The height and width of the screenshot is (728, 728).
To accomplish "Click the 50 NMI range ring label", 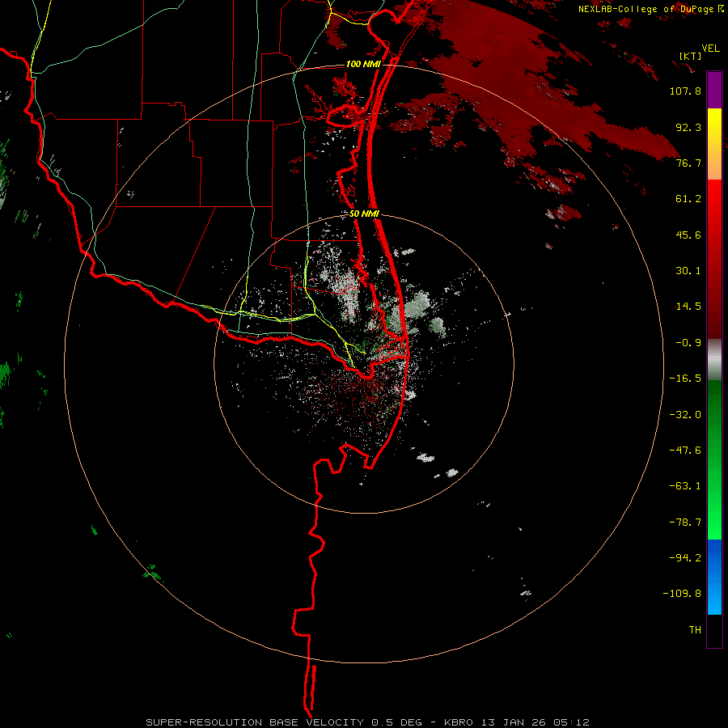I will pos(364,214).
